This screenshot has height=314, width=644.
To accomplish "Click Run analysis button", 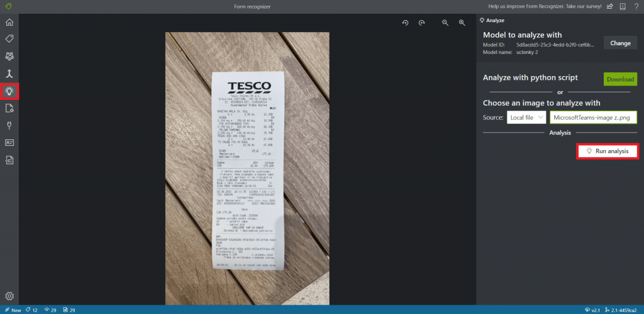I will [x=608, y=151].
